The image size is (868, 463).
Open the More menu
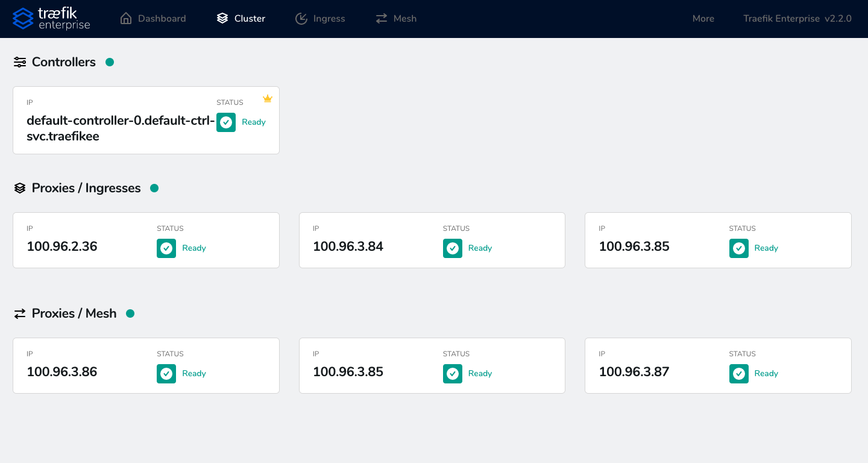point(703,18)
